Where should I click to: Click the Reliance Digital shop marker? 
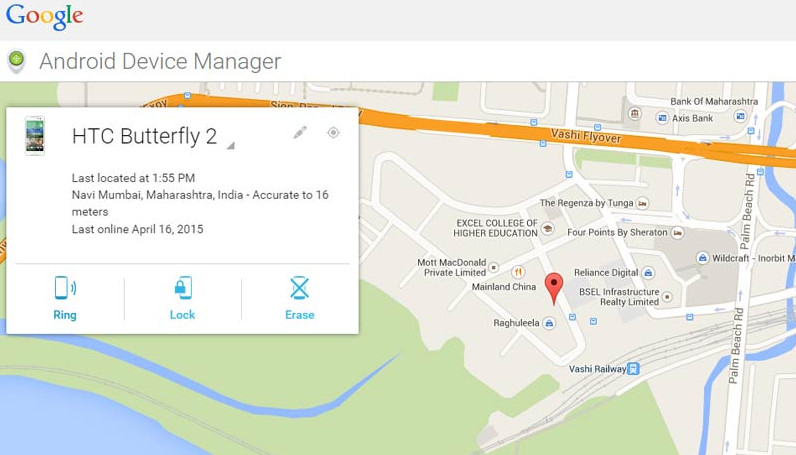coord(648,273)
